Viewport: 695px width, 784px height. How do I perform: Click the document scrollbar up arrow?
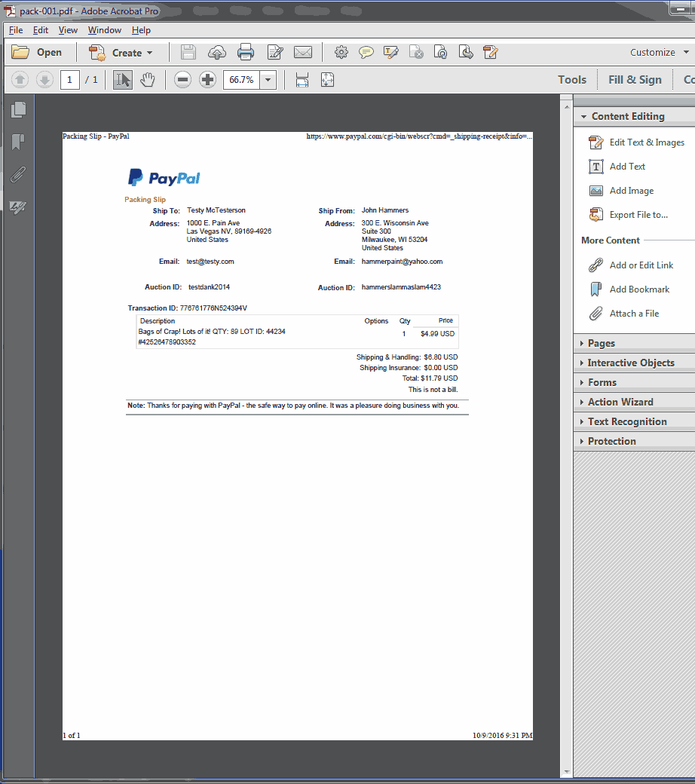567,106
